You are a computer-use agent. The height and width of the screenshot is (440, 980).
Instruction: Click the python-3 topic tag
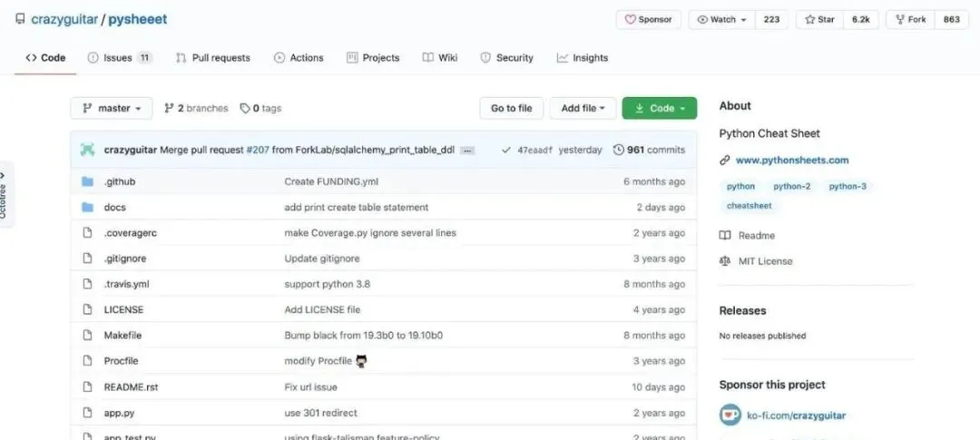[x=848, y=186]
